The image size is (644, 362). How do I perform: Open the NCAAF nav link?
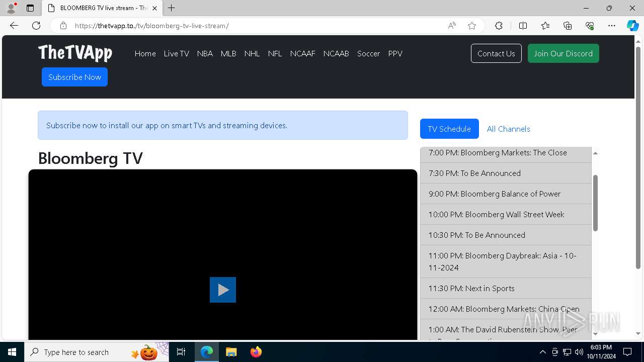[303, 53]
